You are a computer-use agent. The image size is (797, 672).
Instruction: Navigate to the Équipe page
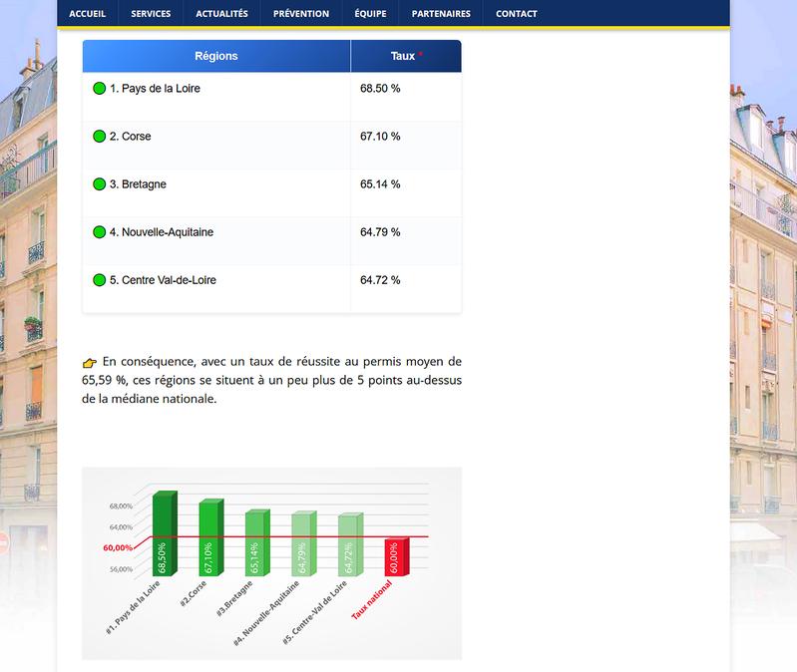coord(370,14)
